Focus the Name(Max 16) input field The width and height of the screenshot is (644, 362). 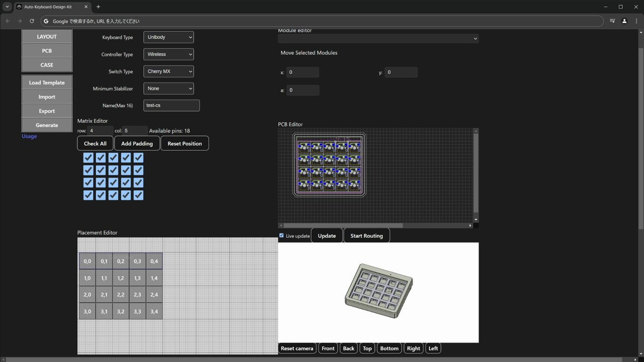click(x=172, y=106)
